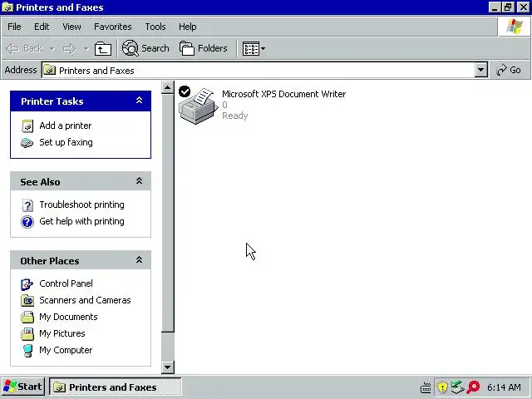The width and height of the screenshot is (532, 399).
Task: Open the Favorites menu
Action: (x=113, y=27)
